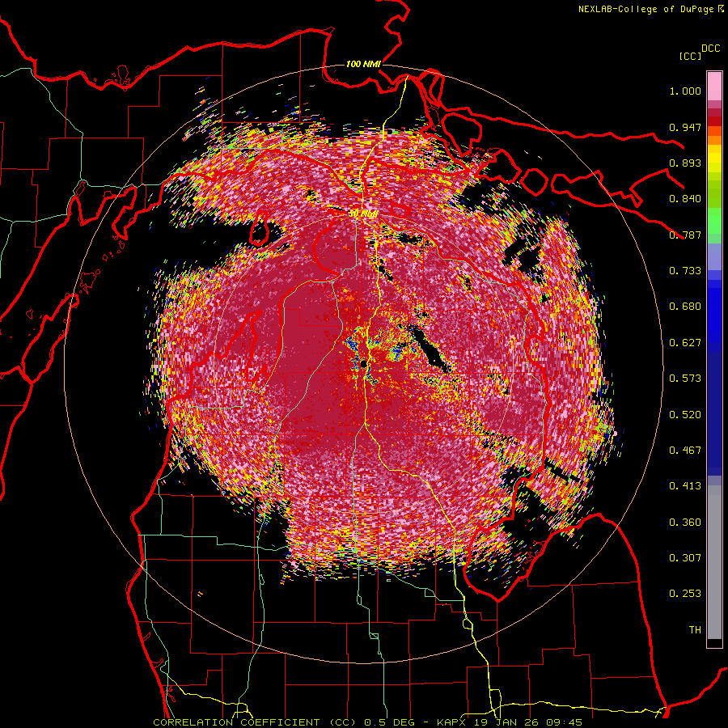Pick the gray color bar segment
This screenshot has height=728, width=728.
pos(714,562)
